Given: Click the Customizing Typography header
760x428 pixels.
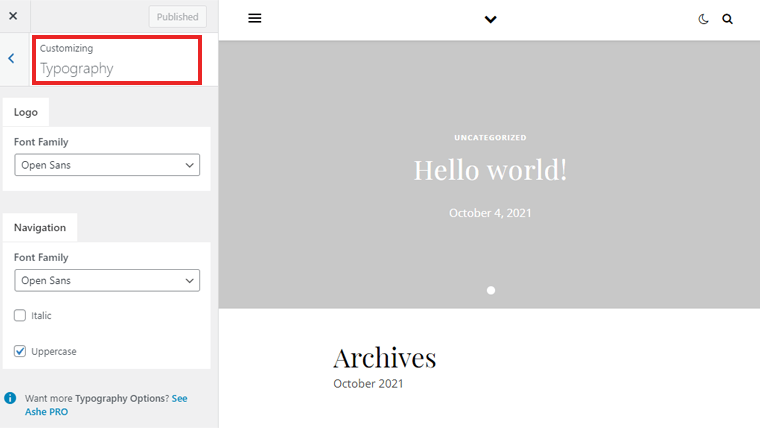Looking at the screenshot, I should point(117,59).
